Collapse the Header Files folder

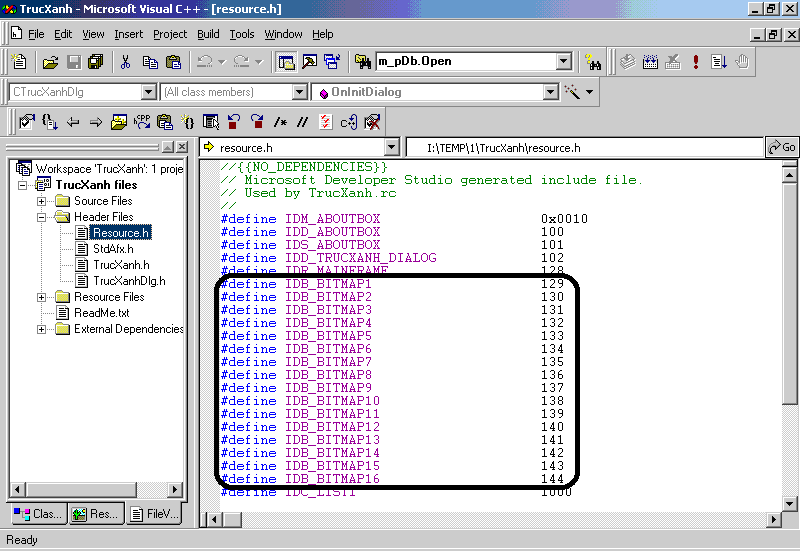(x=42, y=217)
